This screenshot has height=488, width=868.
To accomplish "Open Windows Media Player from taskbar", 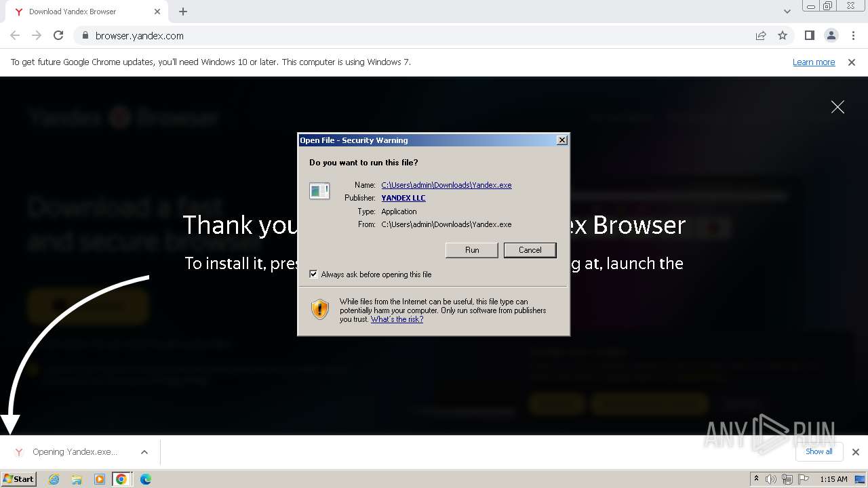I will [100, 479].
